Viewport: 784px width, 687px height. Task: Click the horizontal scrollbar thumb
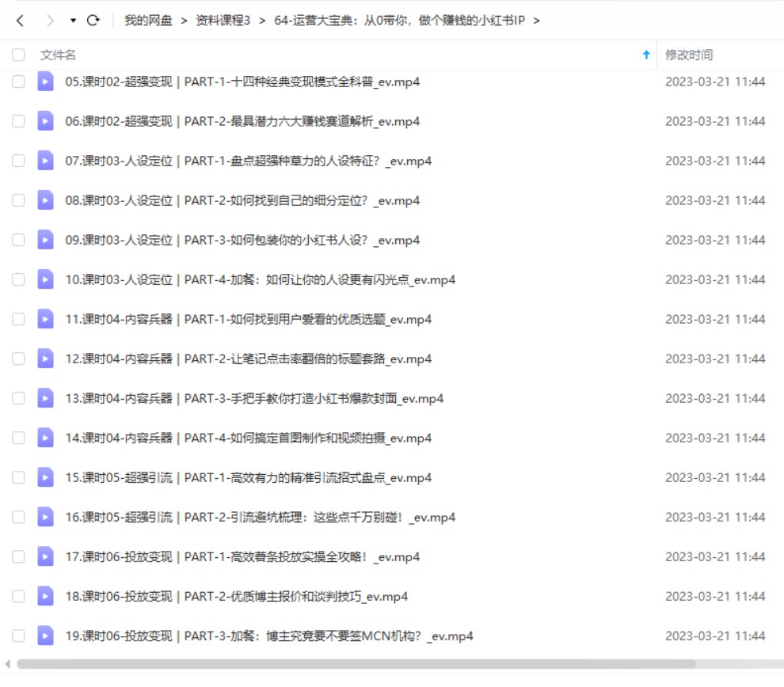tap(356, 663)
